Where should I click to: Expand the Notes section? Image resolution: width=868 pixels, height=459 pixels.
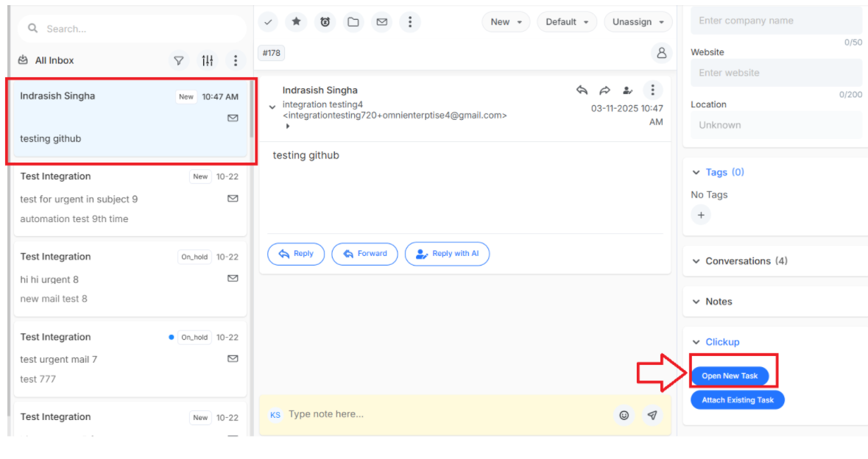[x=696, y=302]
